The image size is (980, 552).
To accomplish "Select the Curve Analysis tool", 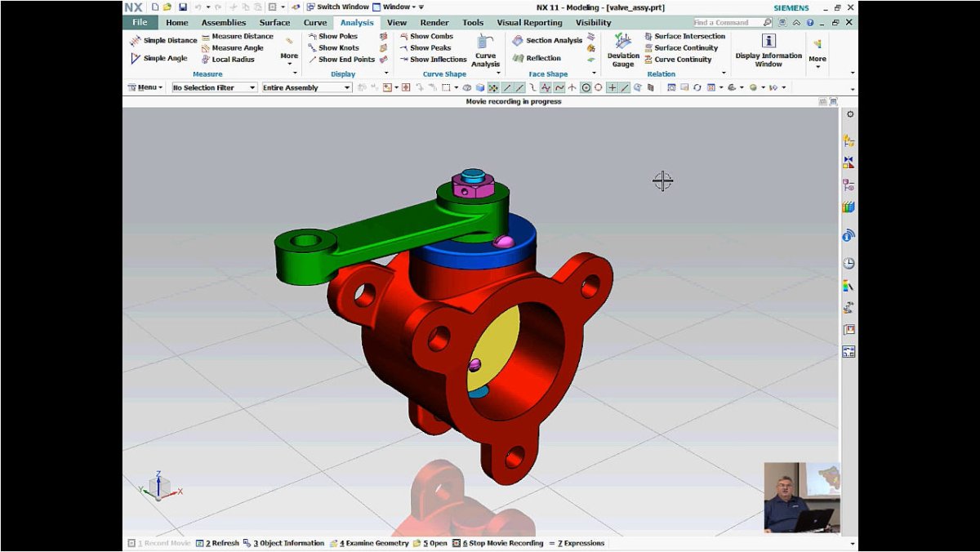I will (x=485, y=53).
